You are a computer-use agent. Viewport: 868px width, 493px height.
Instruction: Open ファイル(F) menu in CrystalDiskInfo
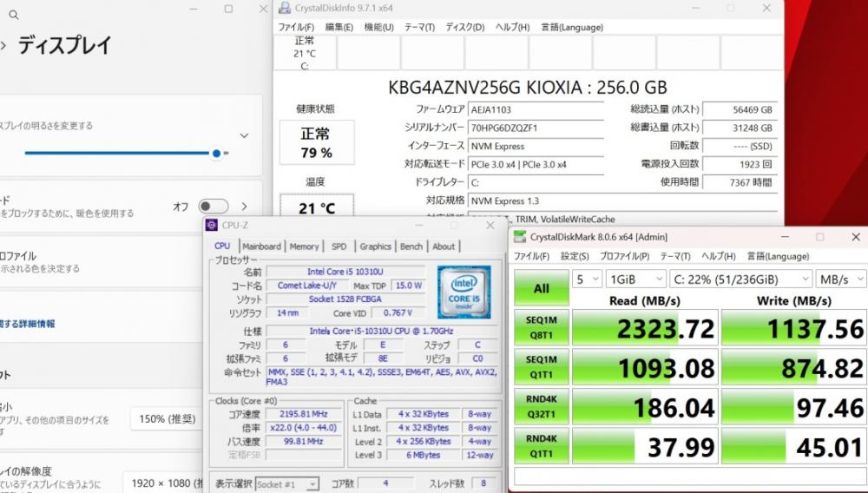[x=296, y=27]
